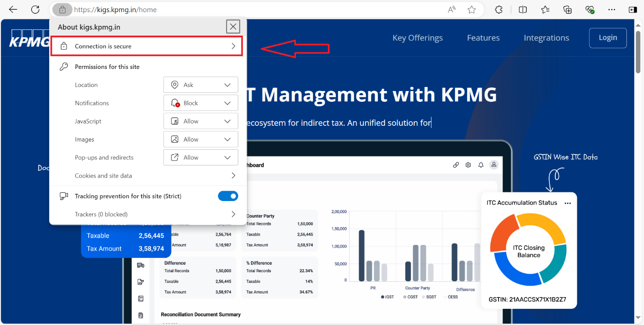Click the CESS legend entry
The image size is (644, 325).
tap(451, 297)
